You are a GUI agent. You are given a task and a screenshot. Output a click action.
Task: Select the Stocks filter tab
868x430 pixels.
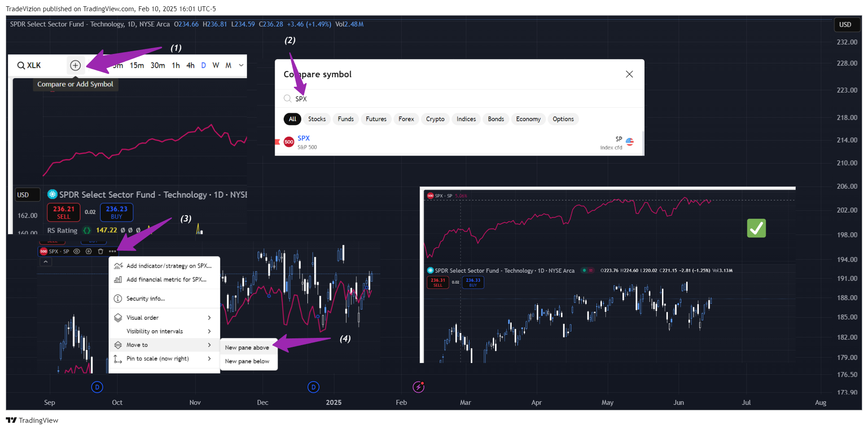(x=317, y=119)
